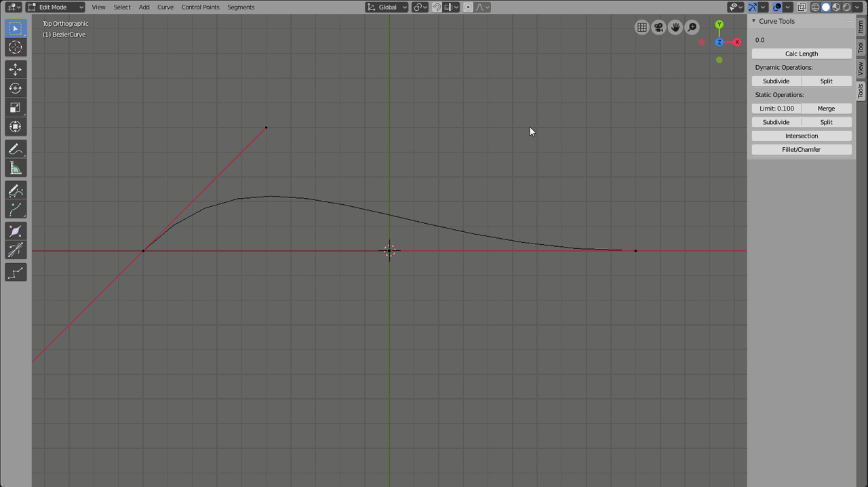Viewport: 868px width, 487px height.
Task: Toggle proportional editing
Action: [x=468, y=7]
